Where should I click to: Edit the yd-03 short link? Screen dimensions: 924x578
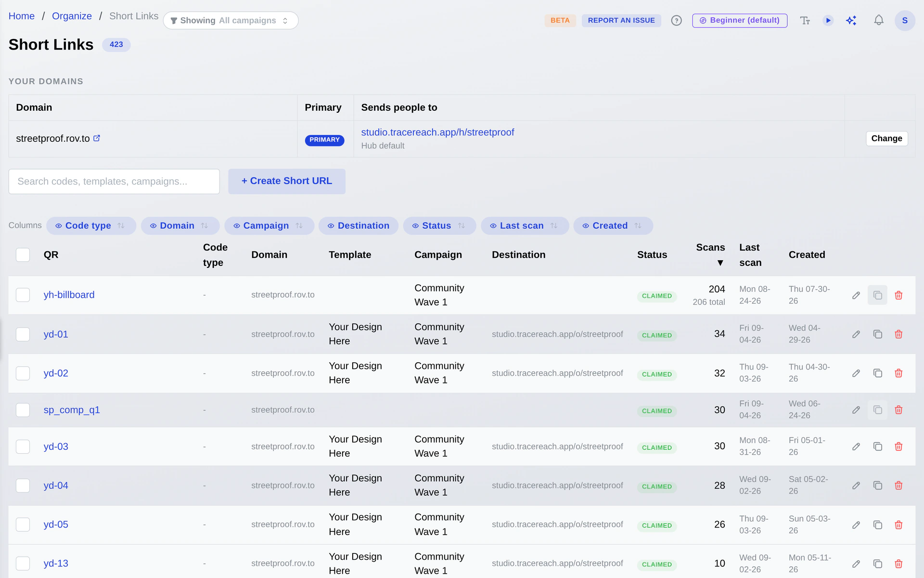pyautogui.click(x=856, y=447)
